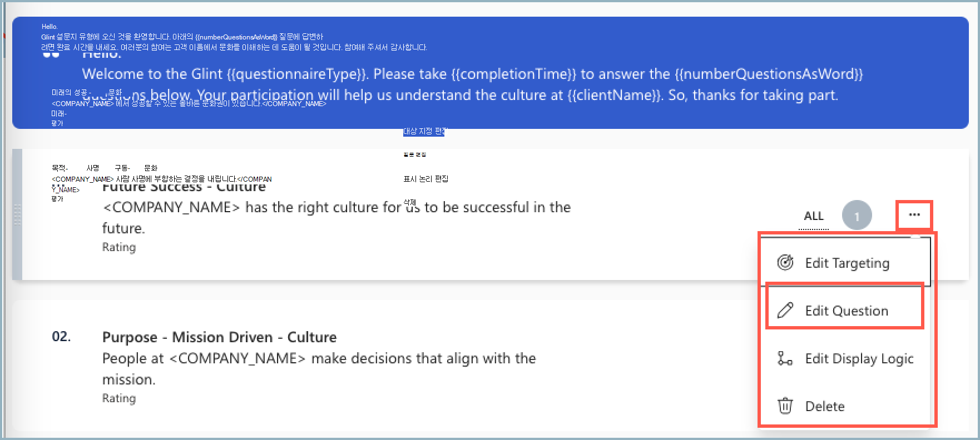980x440 pixels.
Task: Click the trash can icon for Delete
Action: coord(785,406)
